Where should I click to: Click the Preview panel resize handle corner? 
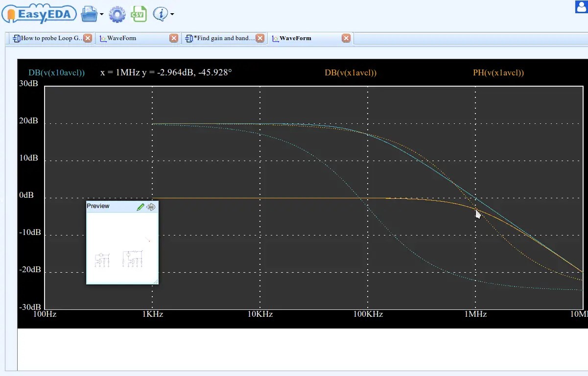tap(155, 281)
